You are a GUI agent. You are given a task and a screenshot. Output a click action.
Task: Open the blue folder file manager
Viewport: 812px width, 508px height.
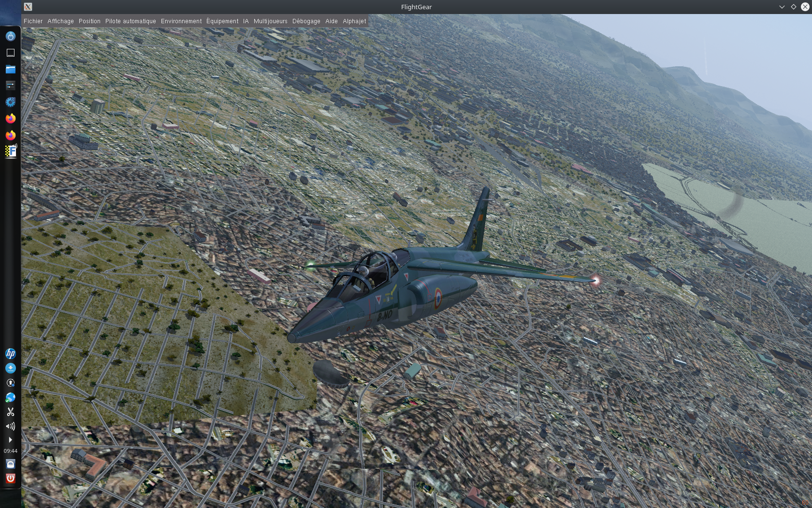(10, 69)
